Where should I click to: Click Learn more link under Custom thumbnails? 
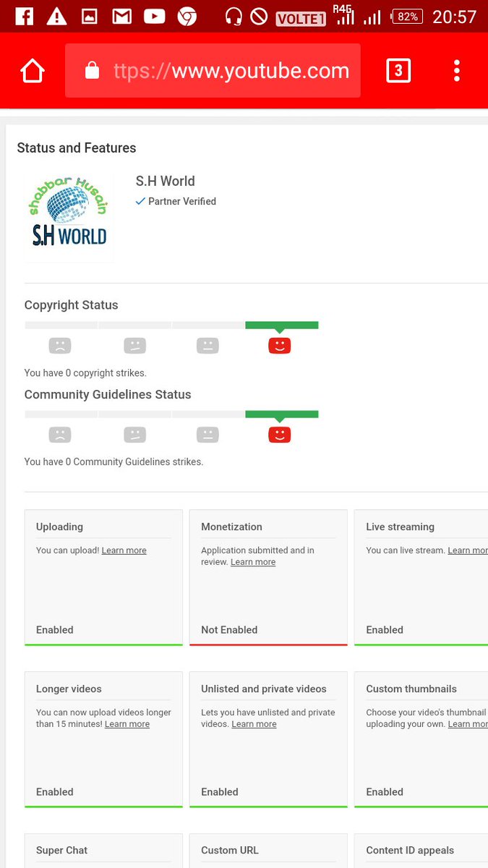point(468,724)
